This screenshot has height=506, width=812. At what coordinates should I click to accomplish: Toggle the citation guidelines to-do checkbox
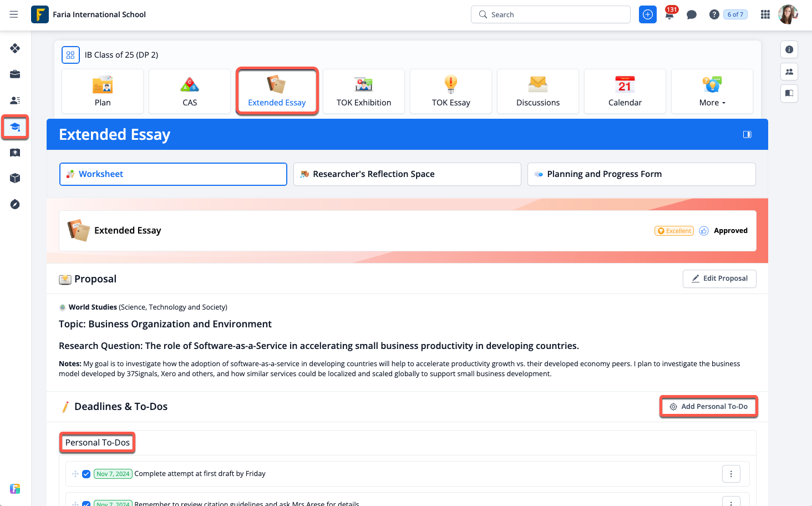tap(86, 503)
